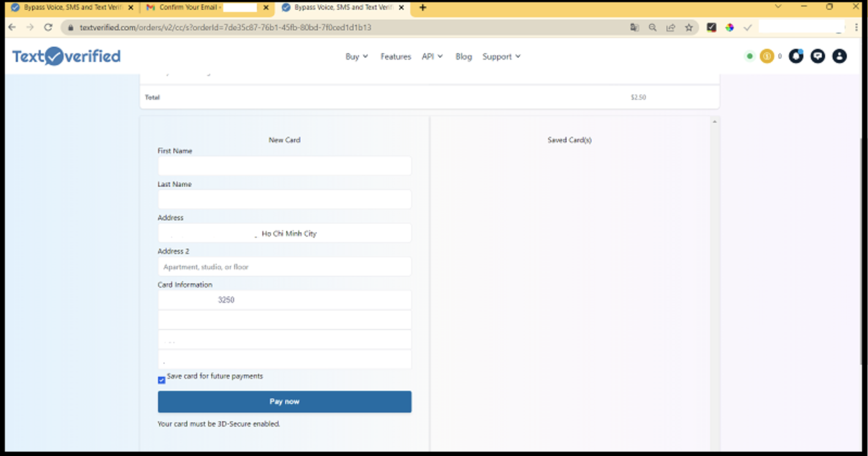Image resolution: width=868 pixels, height=456 pixels.
Task: Click the color wheel extension icon
Action: [x=729, y=28]
